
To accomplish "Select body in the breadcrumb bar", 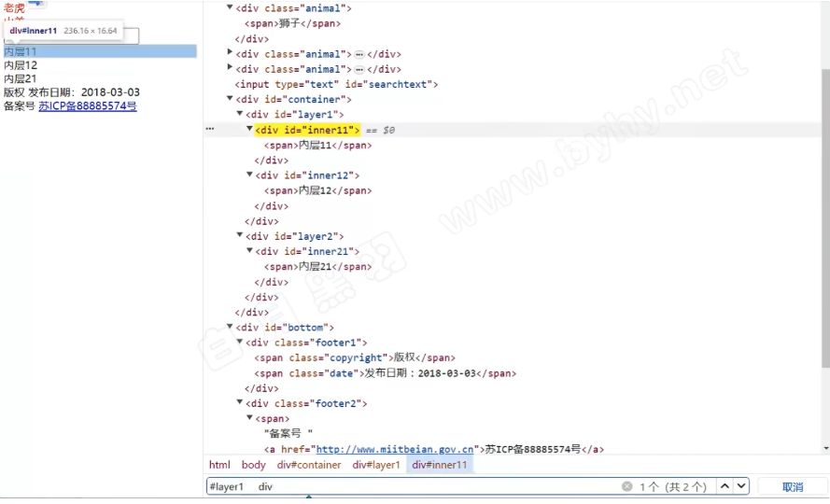I will (253, 465).
